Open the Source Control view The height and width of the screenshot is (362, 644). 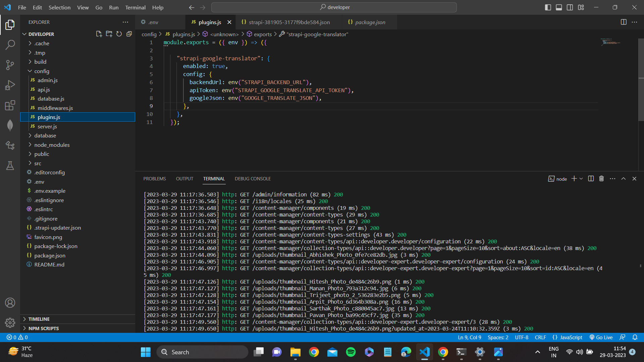10,65
